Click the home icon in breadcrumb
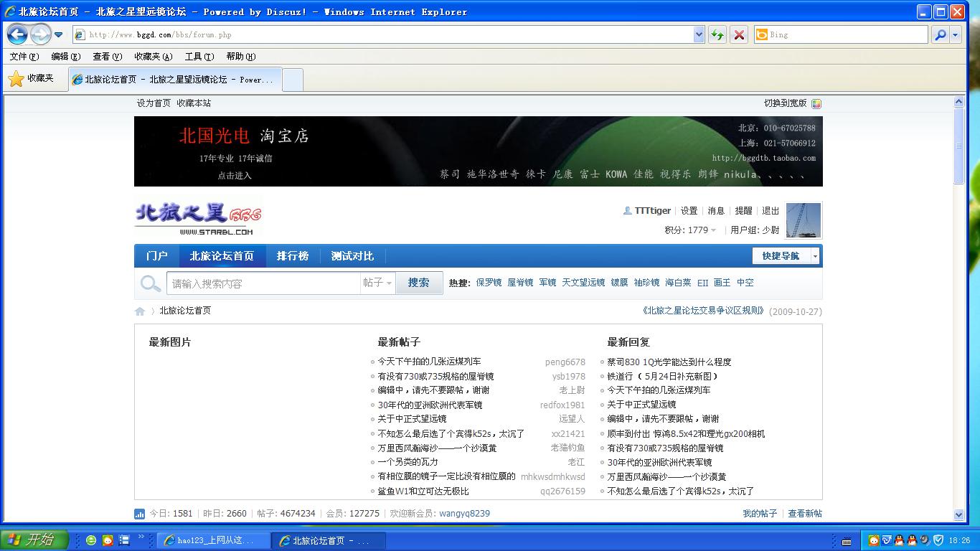980x551 pixels. coord(140,311)
